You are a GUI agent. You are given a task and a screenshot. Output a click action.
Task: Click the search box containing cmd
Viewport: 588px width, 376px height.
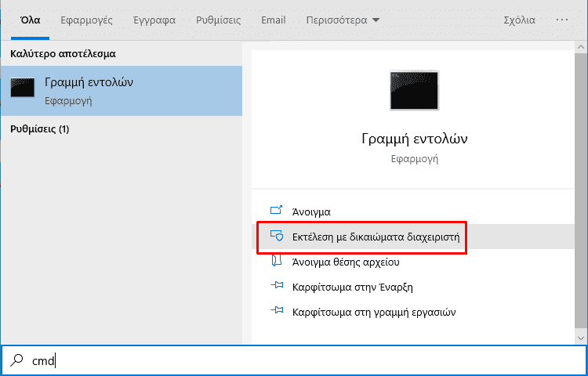coord(298,360)
